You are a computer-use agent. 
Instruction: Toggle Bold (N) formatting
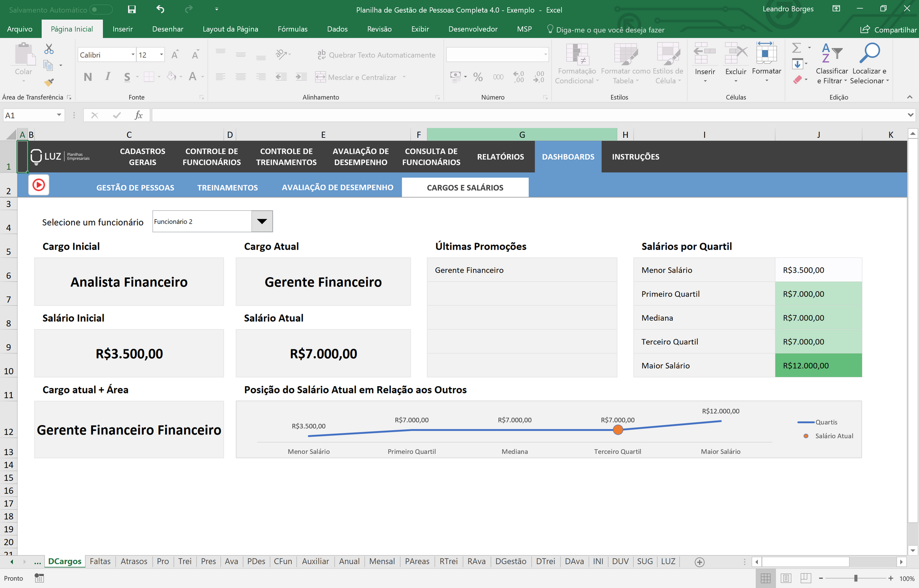88,77
